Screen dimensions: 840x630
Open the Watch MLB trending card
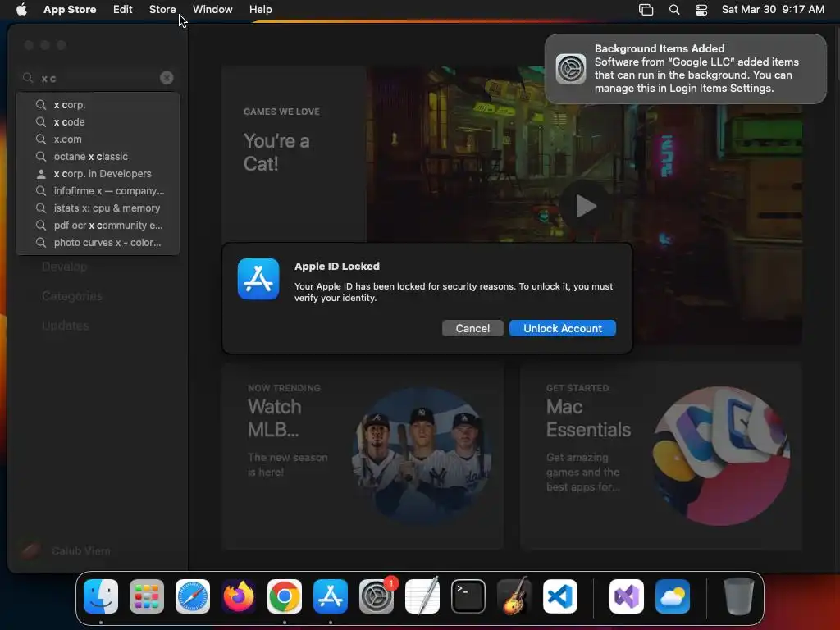click(363, 456)
